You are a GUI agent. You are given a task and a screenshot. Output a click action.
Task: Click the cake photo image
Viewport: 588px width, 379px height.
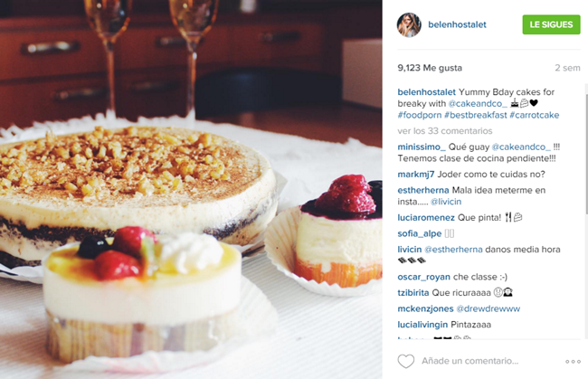click(191, 189)
